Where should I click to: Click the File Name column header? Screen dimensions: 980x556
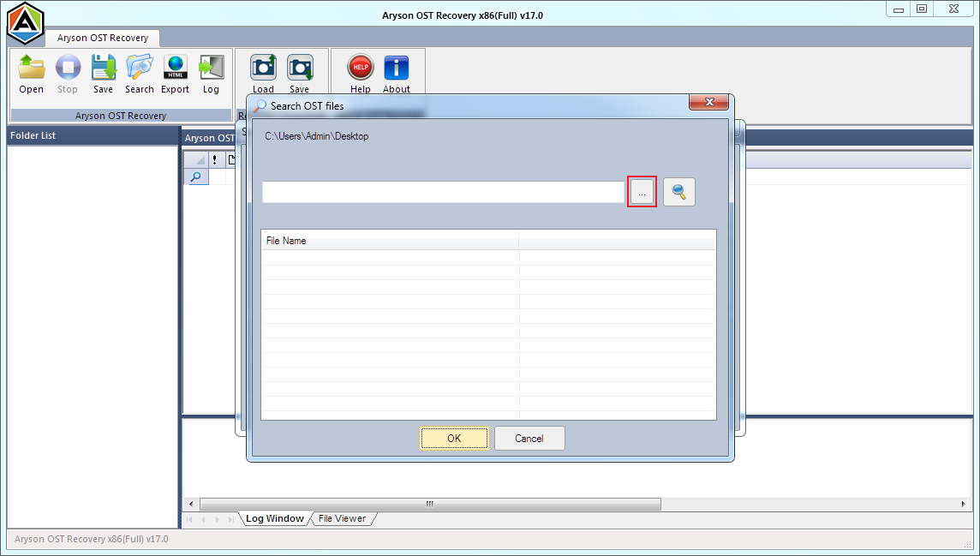[x=390, y=241]
